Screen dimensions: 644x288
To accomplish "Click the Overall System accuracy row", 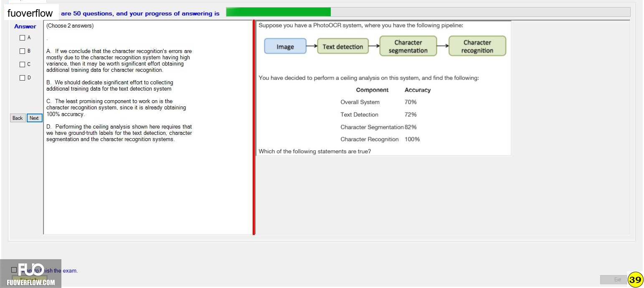I will tap(379, 102).
